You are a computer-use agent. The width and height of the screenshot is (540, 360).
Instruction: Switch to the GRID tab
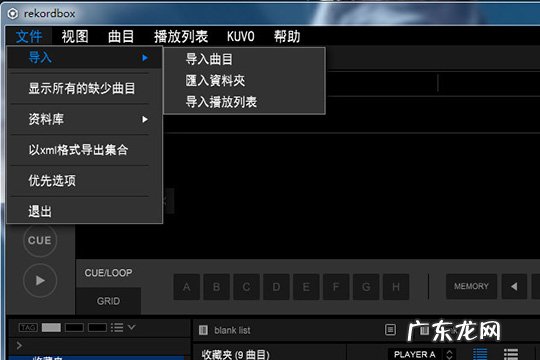(108, 301)
